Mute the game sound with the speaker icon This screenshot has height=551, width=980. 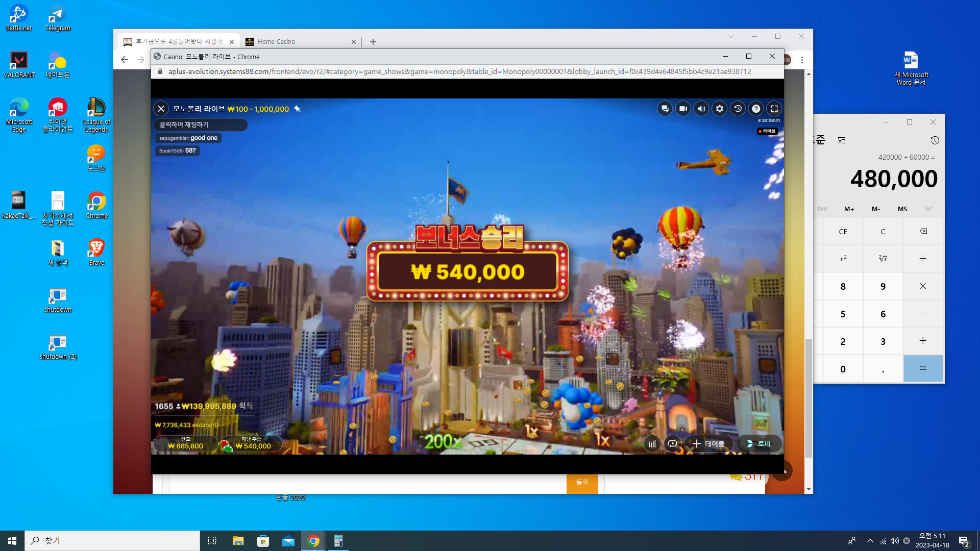[701, 109]
